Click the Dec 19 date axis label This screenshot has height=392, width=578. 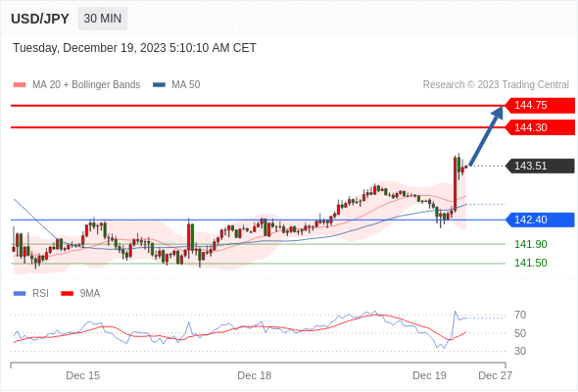(x=429, y=375)
